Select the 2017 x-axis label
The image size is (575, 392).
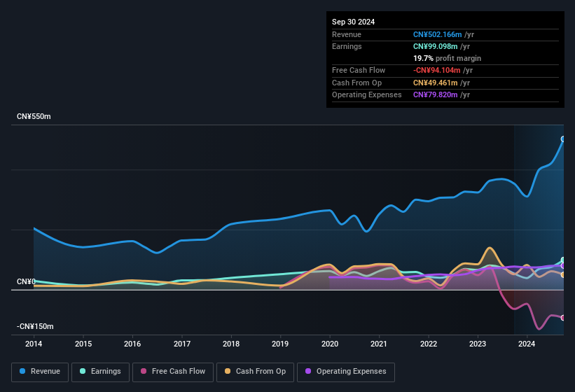coord(182,344)
